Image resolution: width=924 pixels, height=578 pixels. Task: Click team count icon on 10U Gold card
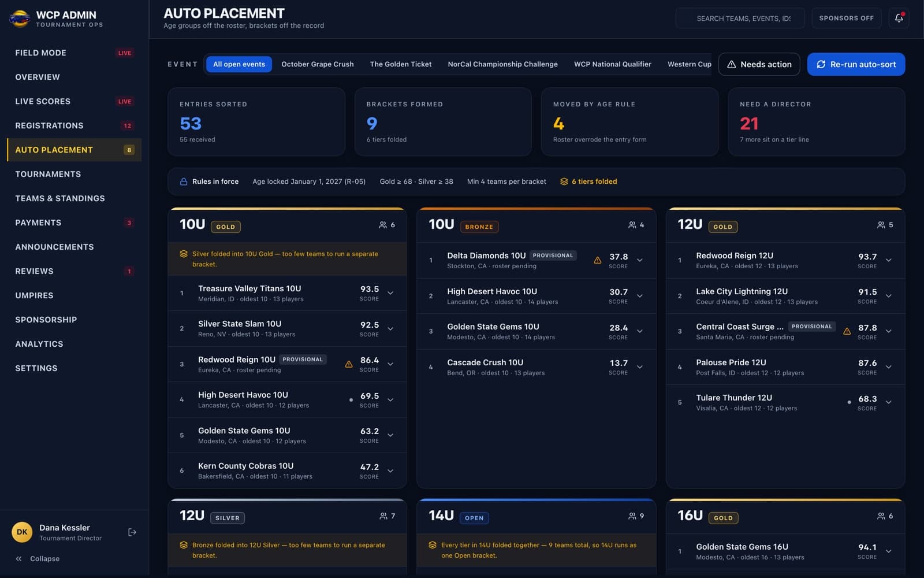383,225
